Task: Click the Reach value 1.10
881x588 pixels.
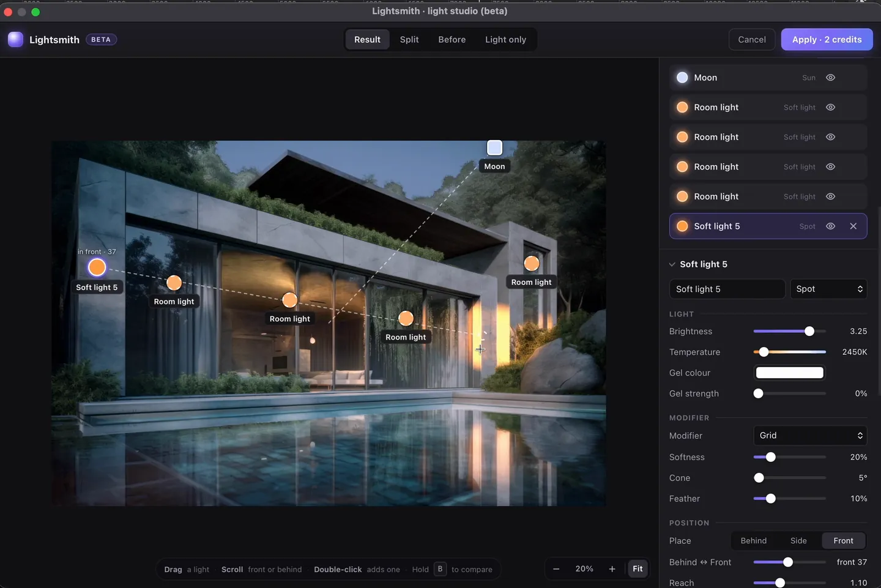Action: point(859,583)
